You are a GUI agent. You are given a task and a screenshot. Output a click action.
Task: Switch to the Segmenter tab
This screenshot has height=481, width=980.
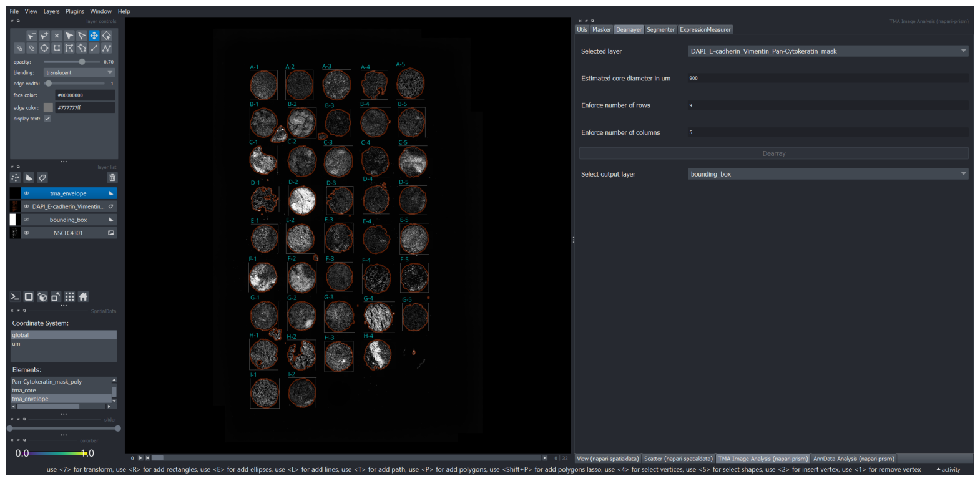(660, 29)
